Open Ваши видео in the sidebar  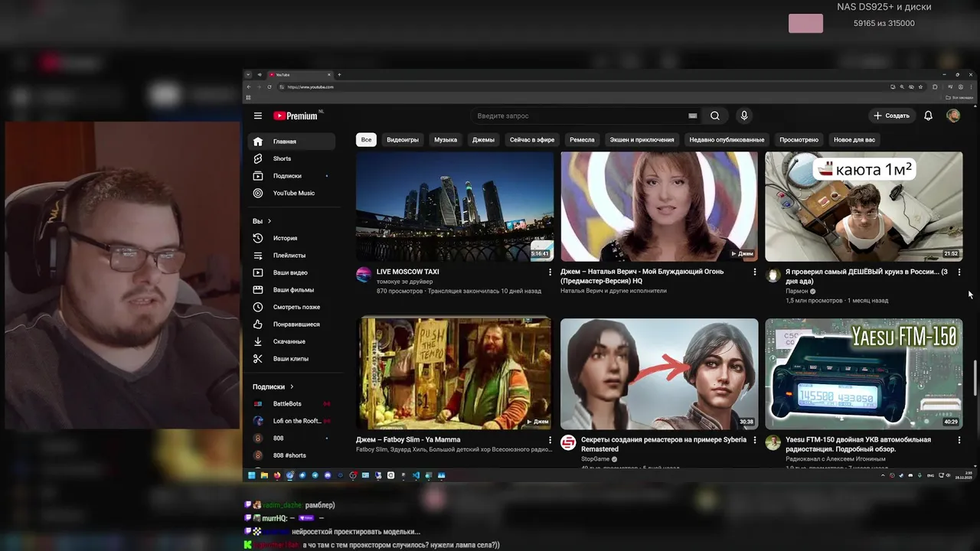tap(292, 272)
